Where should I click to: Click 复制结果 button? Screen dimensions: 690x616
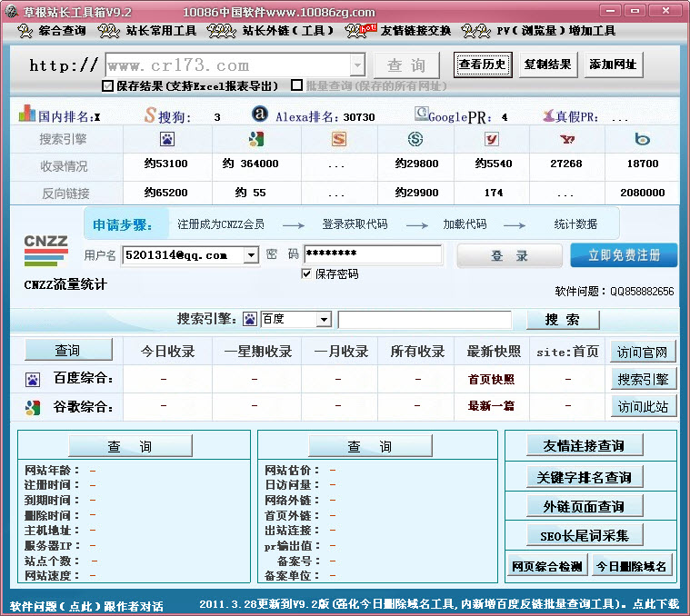coord(548,65)
